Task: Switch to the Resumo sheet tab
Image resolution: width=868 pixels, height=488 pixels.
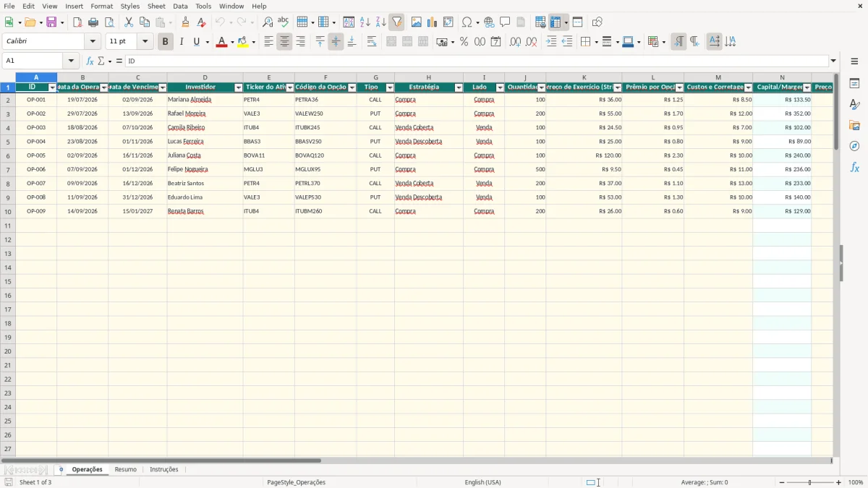Action: pos(125,469)
